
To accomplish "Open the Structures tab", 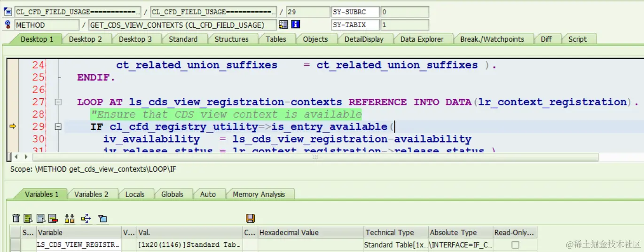I will [231, 39].
